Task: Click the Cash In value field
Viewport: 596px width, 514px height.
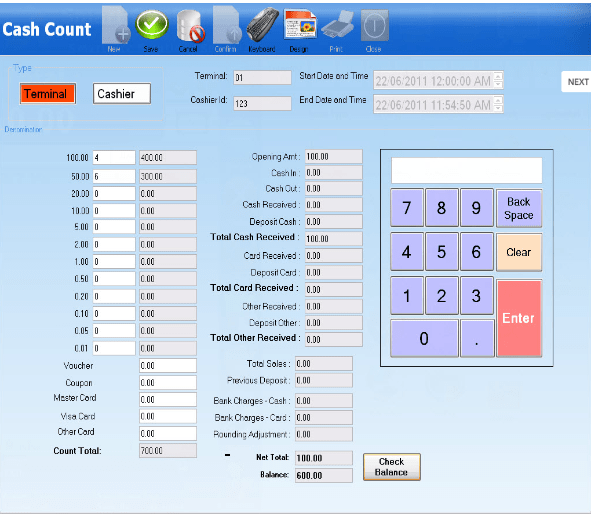Action: pyautogui.click(x=334, y=173)
